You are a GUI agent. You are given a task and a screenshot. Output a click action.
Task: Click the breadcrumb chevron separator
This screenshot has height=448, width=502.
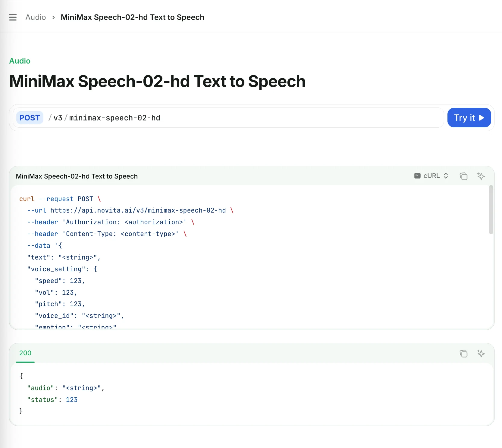point(53,17)
